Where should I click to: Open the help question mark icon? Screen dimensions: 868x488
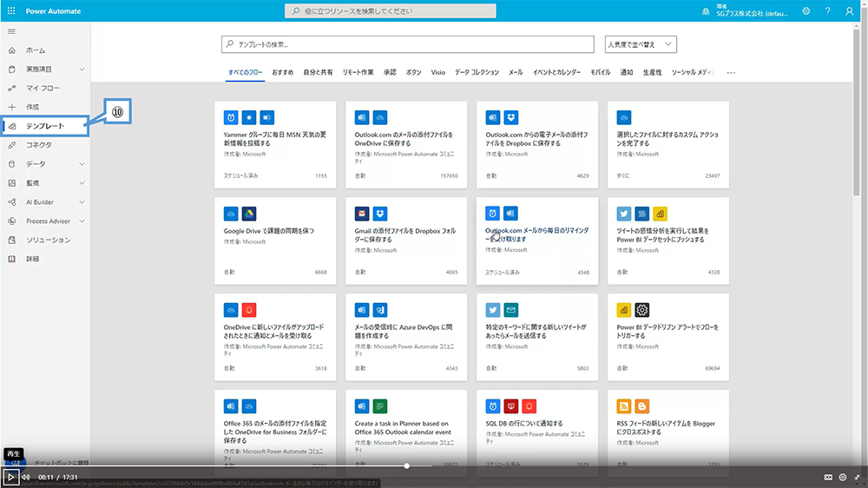(x=827, y=11)
